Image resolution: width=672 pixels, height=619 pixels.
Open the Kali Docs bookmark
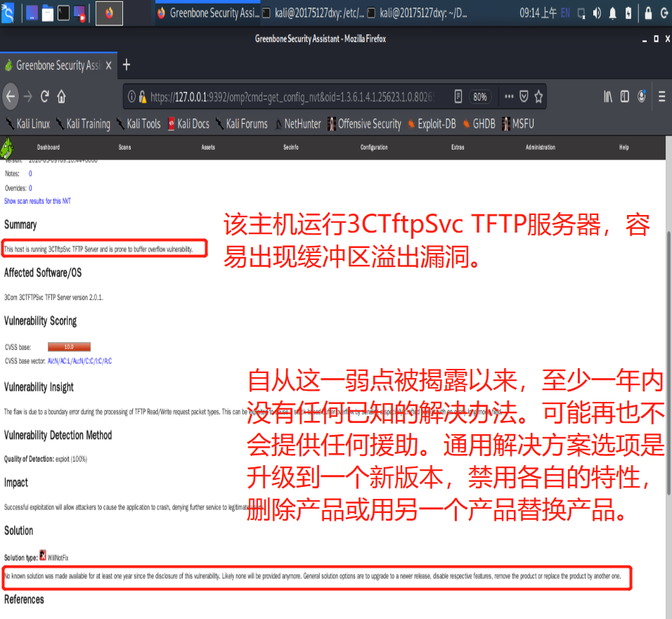[x=189, y=124]
